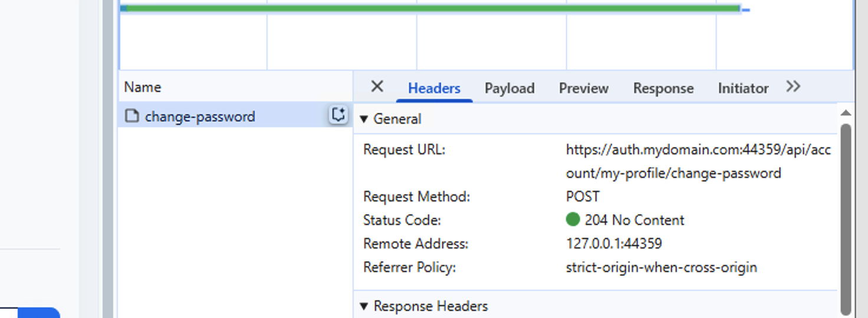Switch to the Headers tab

(434, 88)
